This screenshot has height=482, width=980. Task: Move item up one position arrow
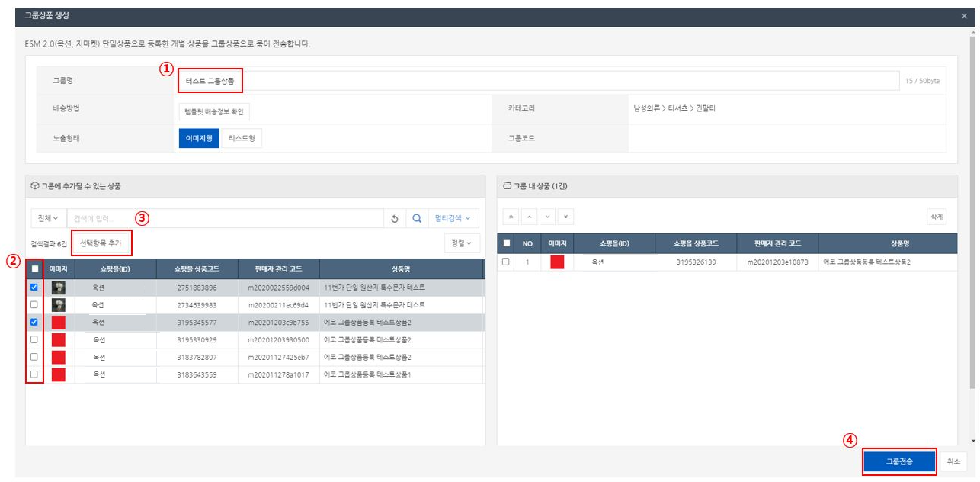(x=530, y=217)
